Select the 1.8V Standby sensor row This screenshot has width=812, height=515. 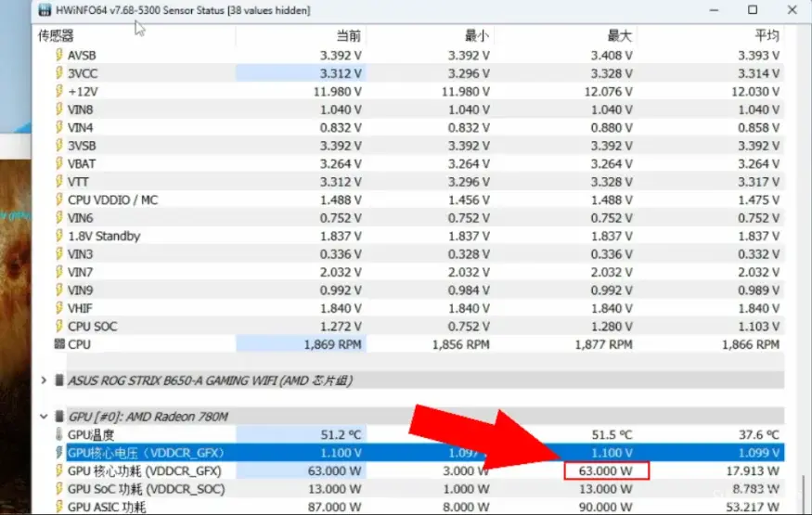click(104, 236)
